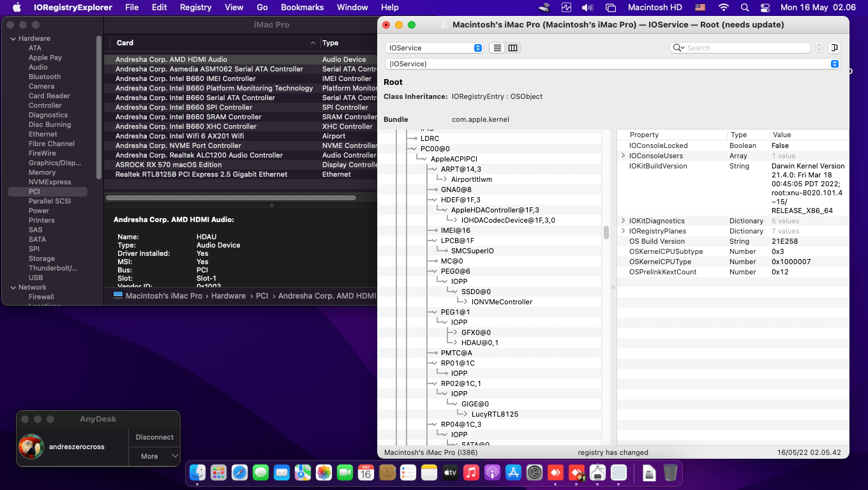868x490 pixels.
Task: Click the activity graph menu bar icon
Action: 566,8
